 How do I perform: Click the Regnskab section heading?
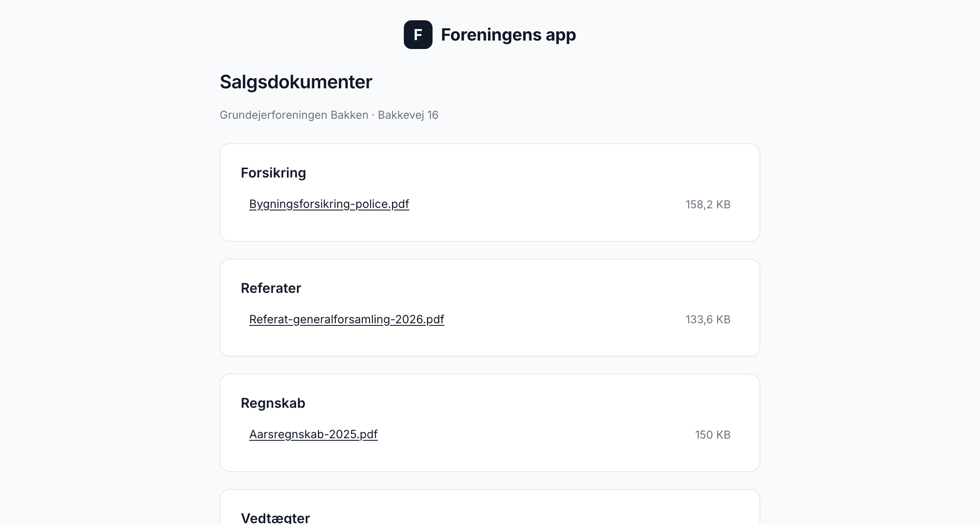point(273,403)
